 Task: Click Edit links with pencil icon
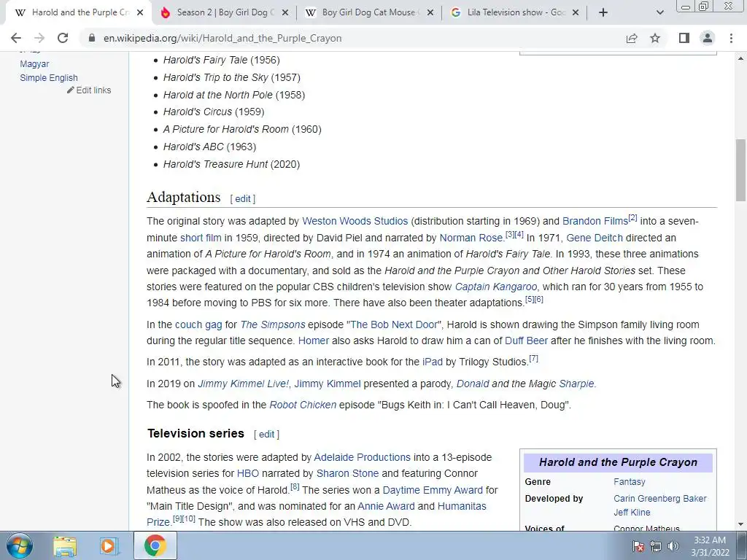tap(89, 90)
